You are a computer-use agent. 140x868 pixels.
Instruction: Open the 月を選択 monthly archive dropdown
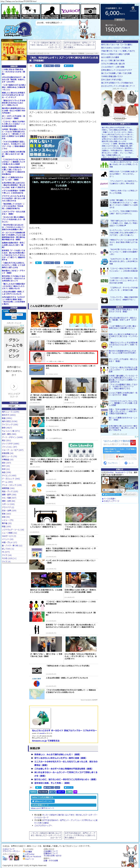pyautogui.click(x=14, y=406)
